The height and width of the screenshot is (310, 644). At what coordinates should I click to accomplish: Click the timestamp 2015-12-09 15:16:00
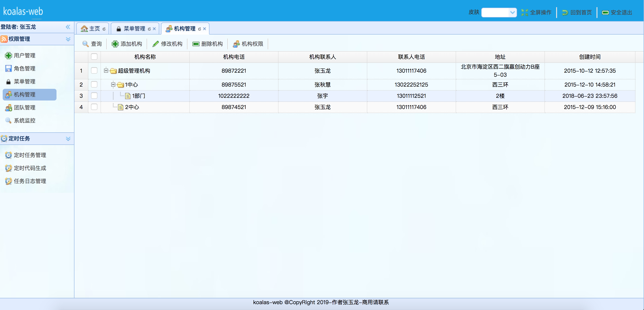click(590, 107)
